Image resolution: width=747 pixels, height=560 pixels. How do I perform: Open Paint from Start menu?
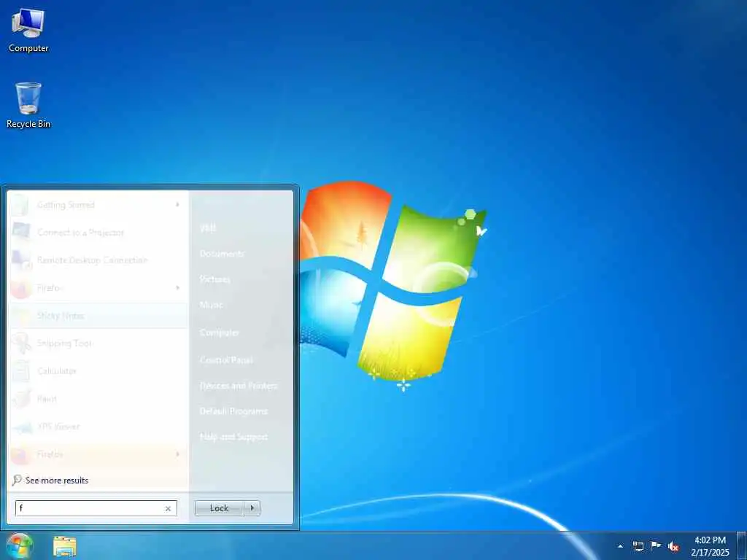(98, 399)
